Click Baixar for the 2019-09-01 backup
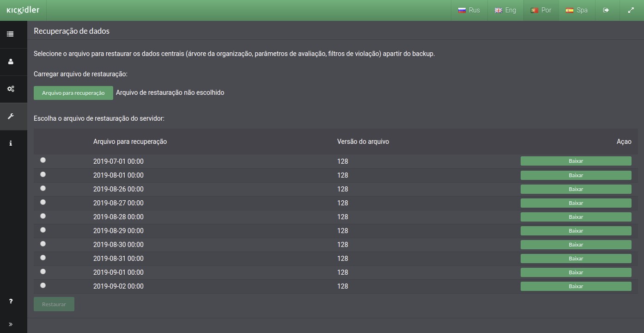The image size is (644, 333). click(x=576, y=272)
